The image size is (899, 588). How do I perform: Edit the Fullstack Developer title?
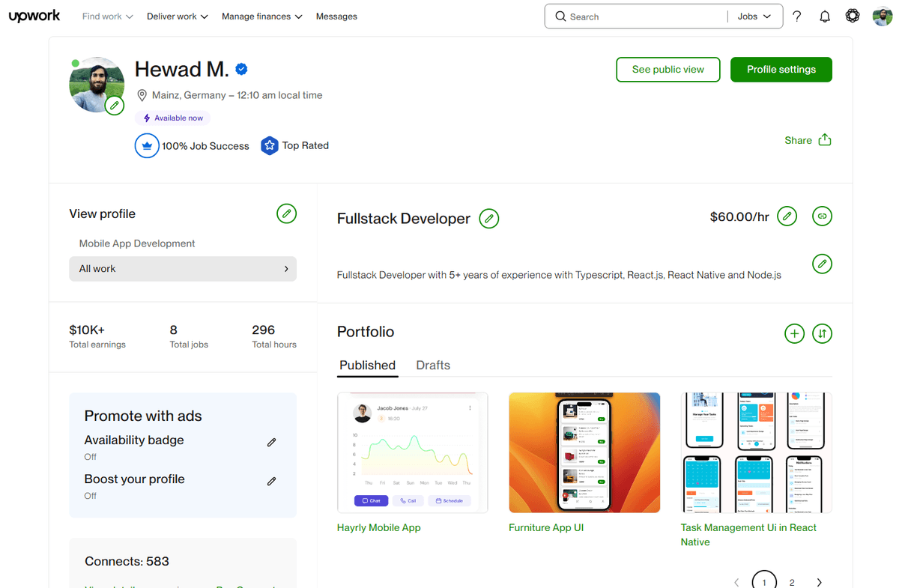(489, 218)
